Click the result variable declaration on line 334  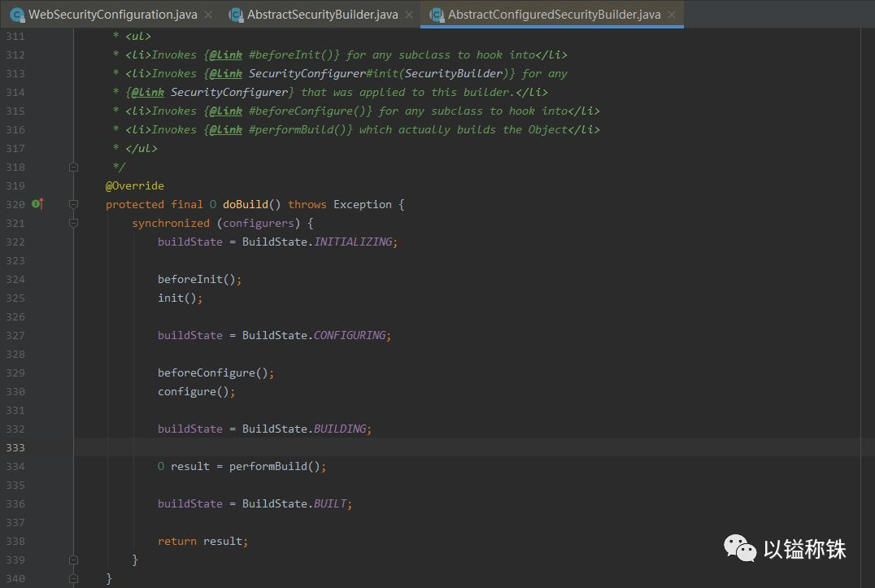click(x=189, y=466)
